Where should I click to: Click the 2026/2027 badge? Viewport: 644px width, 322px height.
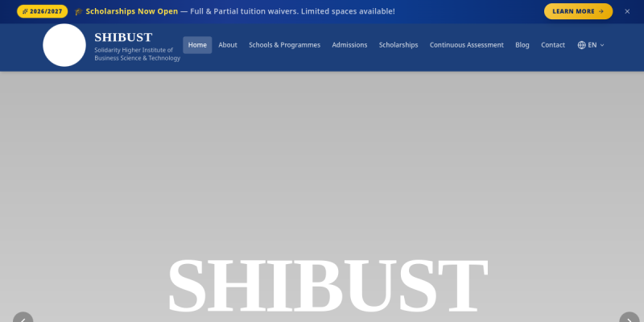click(x=43, y=11)
